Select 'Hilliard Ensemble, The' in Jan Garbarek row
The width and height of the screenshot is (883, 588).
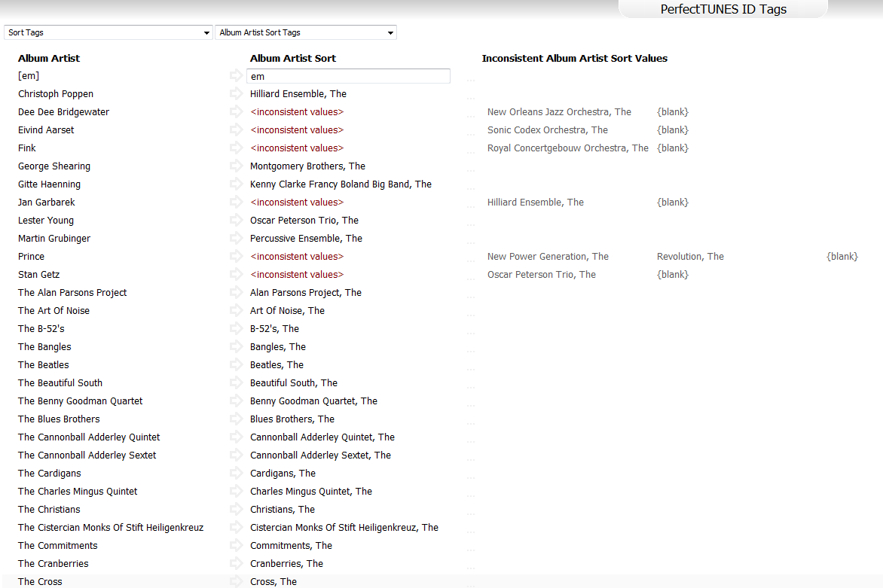point(535,203)
